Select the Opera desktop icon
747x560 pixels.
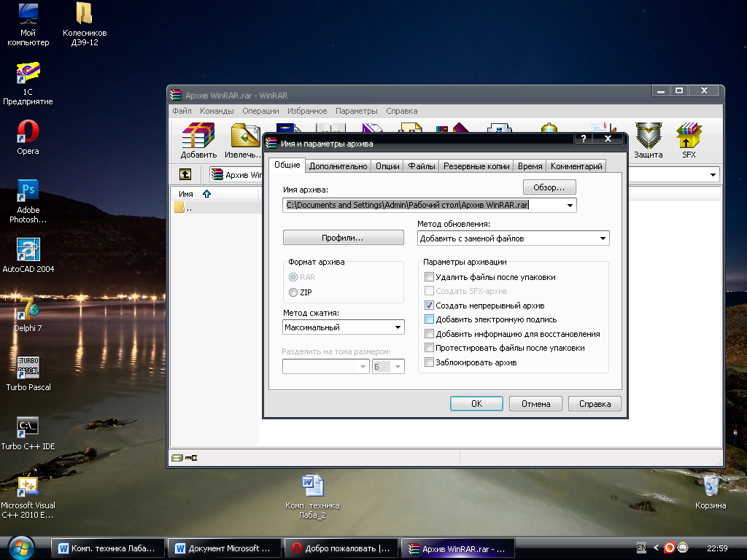point(28,138)
